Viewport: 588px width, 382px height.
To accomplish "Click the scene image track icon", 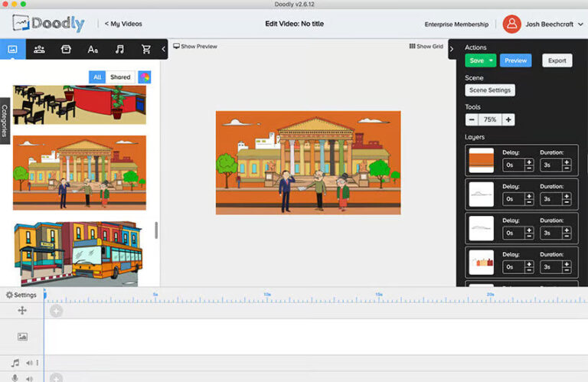I will coord(22,337).
